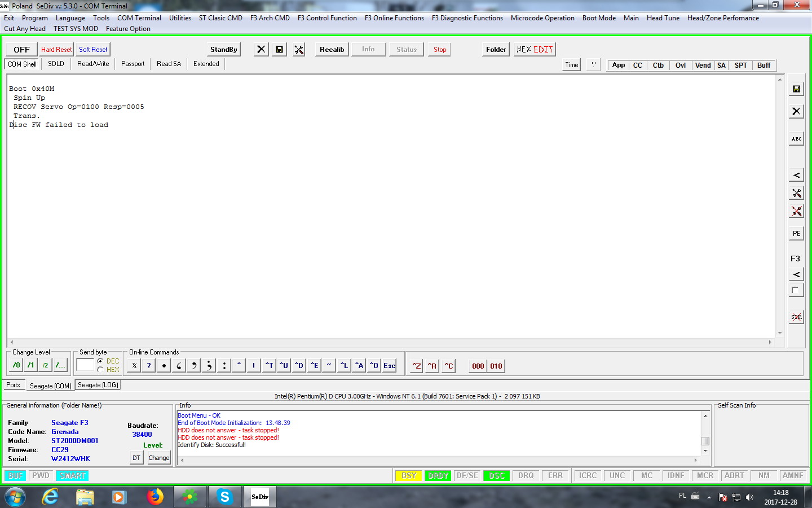Viewport: 812px width, 508px height.
Task: Open the Utilities menu
Action: click(180, 18)
